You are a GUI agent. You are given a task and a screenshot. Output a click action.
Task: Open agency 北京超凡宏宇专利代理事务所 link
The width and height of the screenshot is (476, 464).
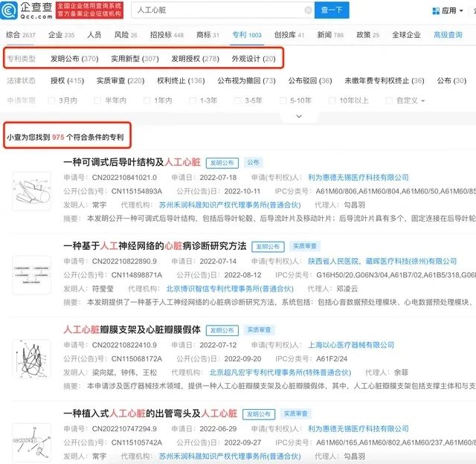click(280, 373)
